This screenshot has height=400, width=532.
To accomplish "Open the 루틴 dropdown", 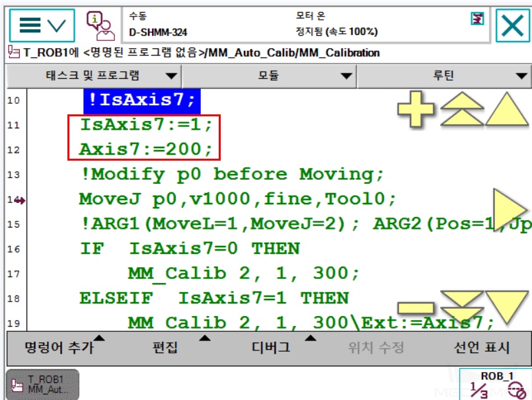I will point(445,75).
